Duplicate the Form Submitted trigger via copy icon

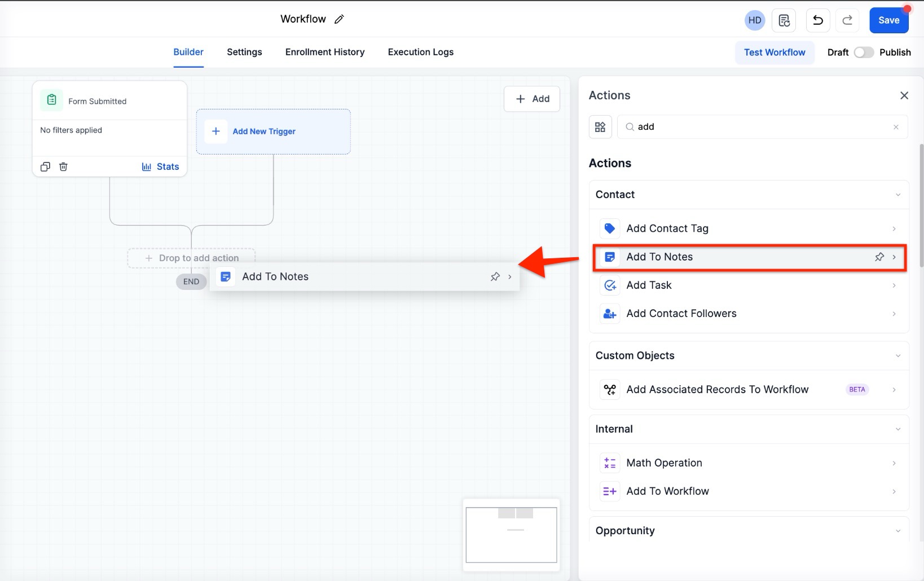click(x=46, y=166)
